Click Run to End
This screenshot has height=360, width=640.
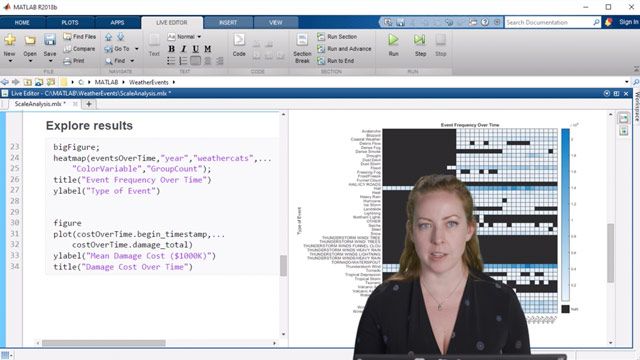coord(336,61)
